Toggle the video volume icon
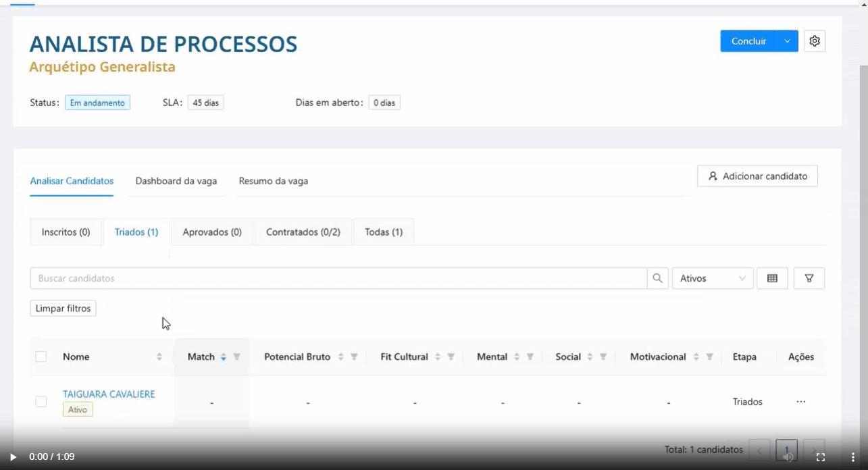The image size is (868, 470). (788, 457)
